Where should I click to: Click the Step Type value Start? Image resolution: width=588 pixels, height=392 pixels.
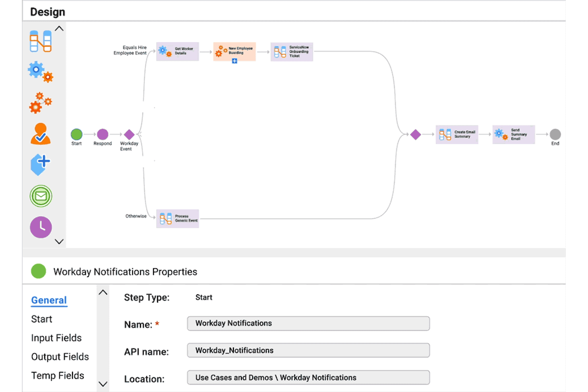tap(204, 297)
